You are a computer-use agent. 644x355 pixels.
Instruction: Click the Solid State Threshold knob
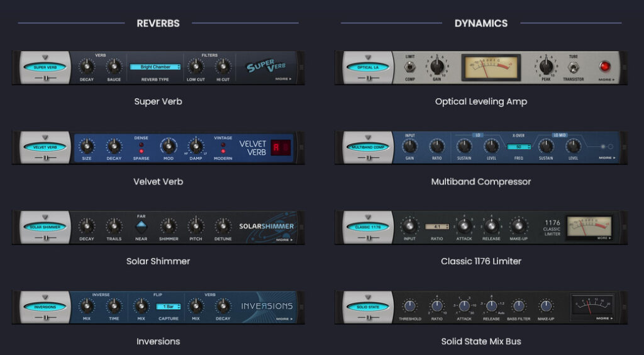coord(410,306)
